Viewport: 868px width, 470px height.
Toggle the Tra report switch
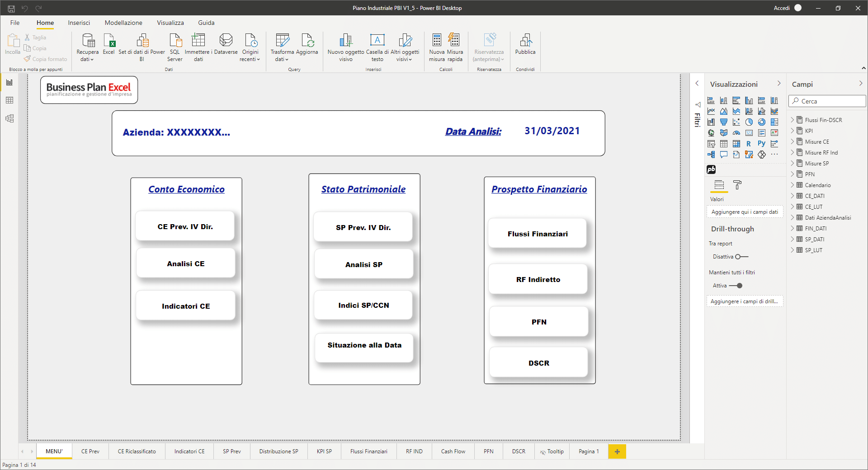pyautogui.click(x=741, y=257)
